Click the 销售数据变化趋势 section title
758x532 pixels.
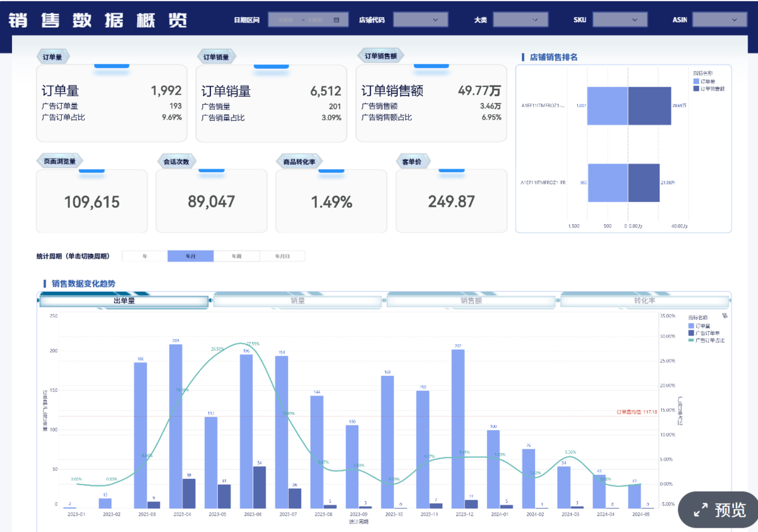(x=83, y=283)
